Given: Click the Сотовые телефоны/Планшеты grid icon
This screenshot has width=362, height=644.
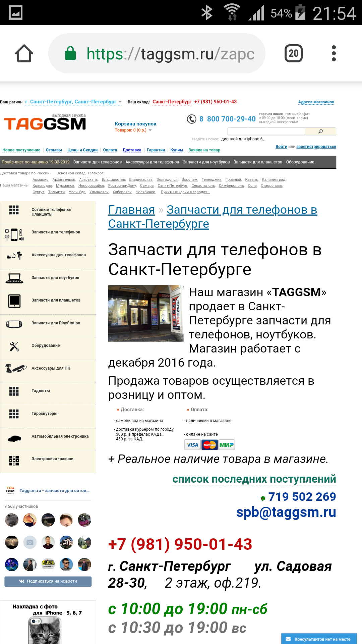Looking at the screenshot, I should coord(14,210).
